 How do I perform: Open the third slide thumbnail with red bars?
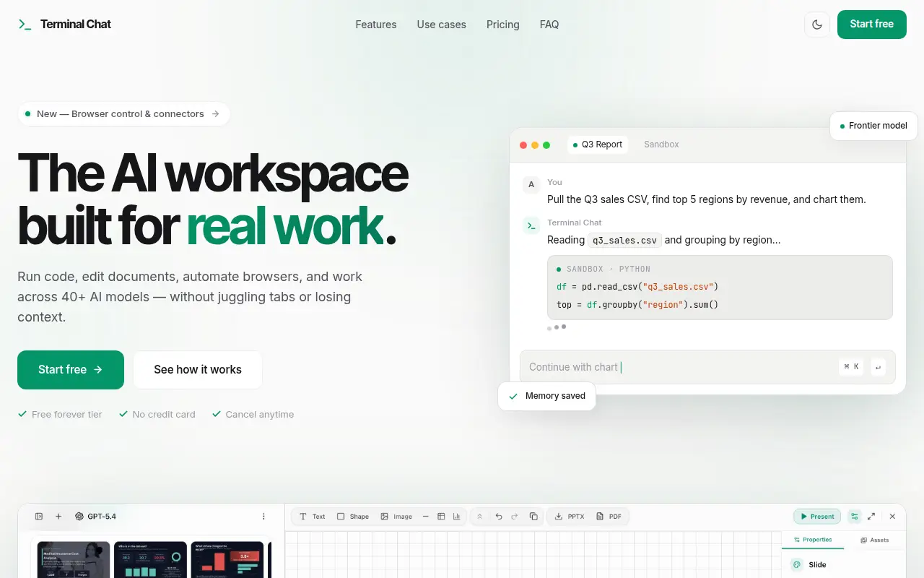pyautogui.click(x=228, y=560)
